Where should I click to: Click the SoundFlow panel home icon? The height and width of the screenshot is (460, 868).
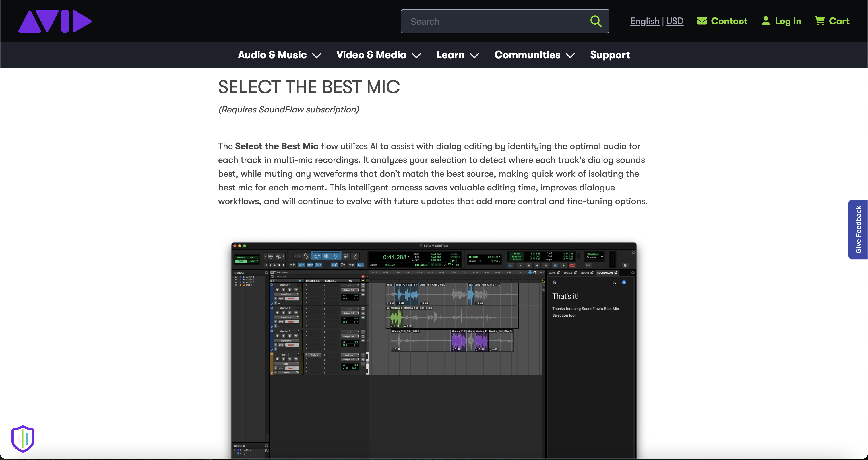click(554, 282)
